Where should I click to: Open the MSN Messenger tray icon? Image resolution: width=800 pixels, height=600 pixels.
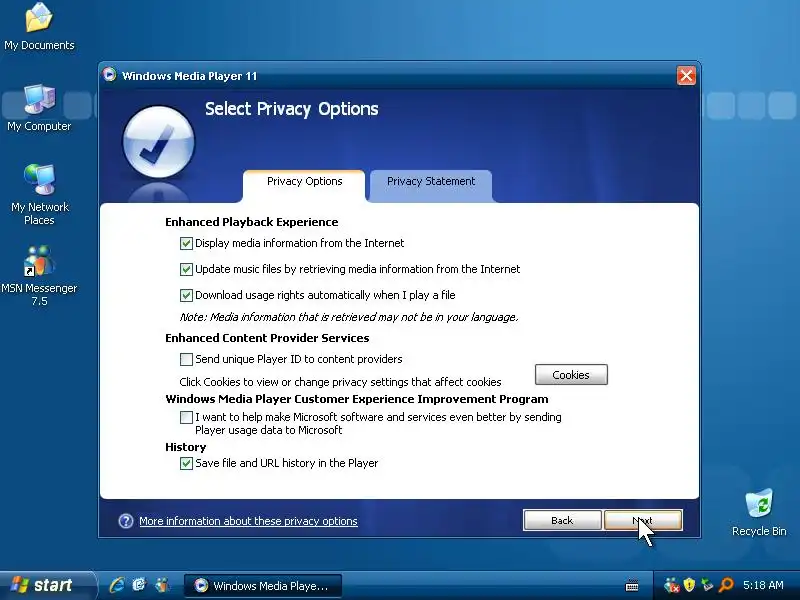pos(671,585)
